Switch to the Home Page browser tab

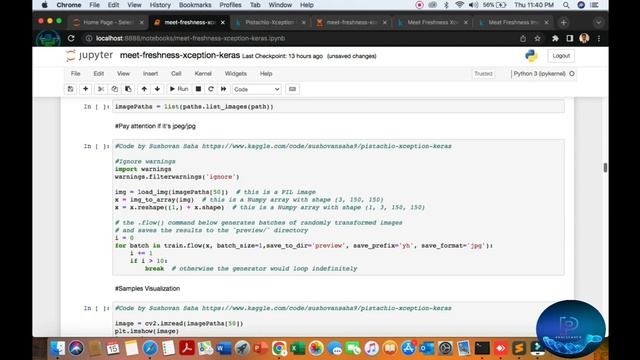[x=108, y=22]
